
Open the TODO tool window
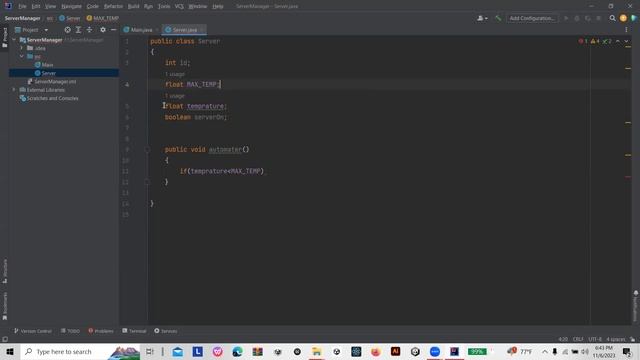(70, 331)
